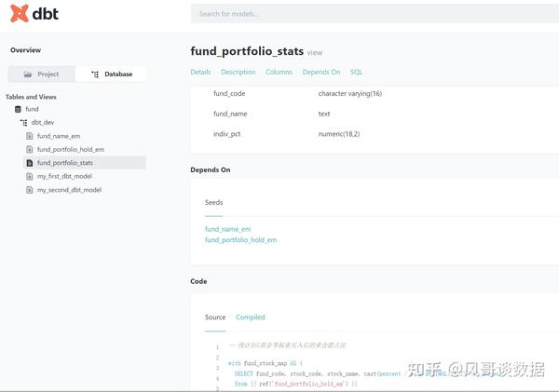The width and height of the screenshot is (559, 392).
Task: Open the Compiled code tab
Action: [x=251, y=318]
